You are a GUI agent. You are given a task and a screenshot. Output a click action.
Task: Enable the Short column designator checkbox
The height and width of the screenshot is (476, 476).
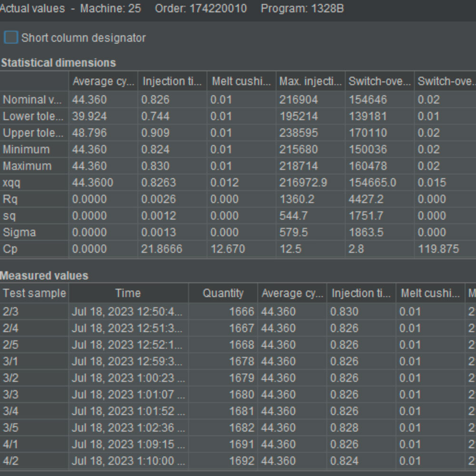pos(11,38)
